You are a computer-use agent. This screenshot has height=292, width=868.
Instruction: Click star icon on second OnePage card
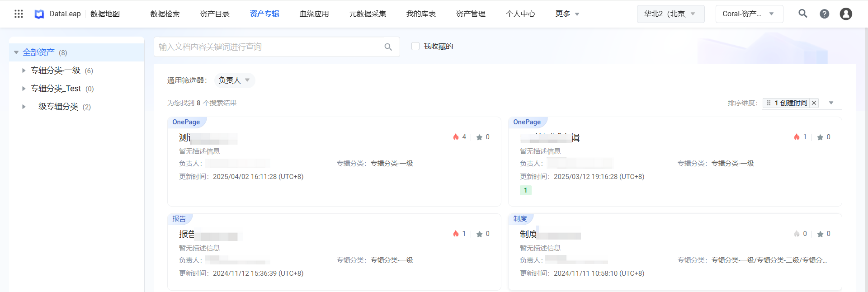820,137
